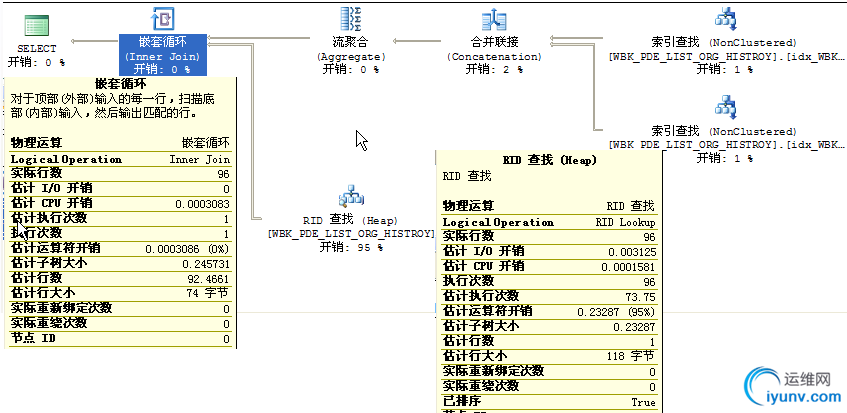
Task: Click the RID Lookup logical operation value
Action: [x=626, y=222]
